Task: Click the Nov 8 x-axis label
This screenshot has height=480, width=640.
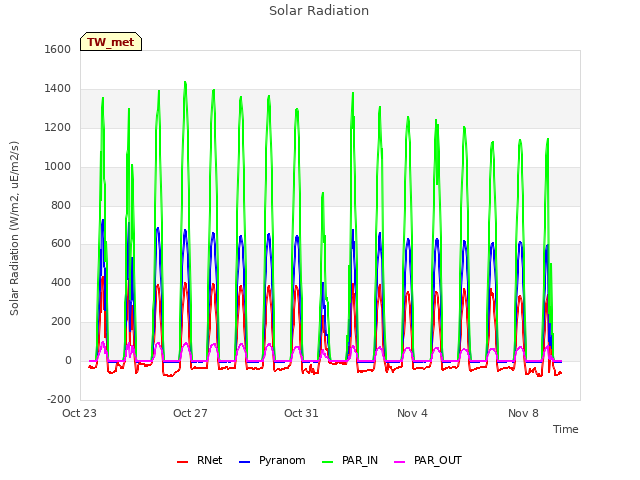Action: [x=523, y=413]
